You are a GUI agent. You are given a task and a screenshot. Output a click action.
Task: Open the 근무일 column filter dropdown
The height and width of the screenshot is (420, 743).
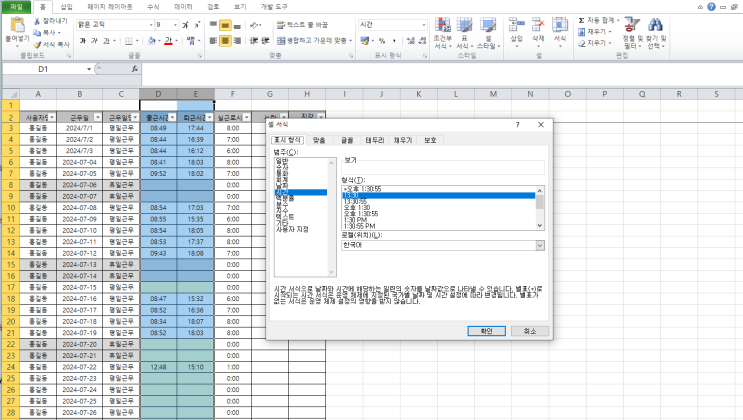pyautogui.click(x=97, y=117)
